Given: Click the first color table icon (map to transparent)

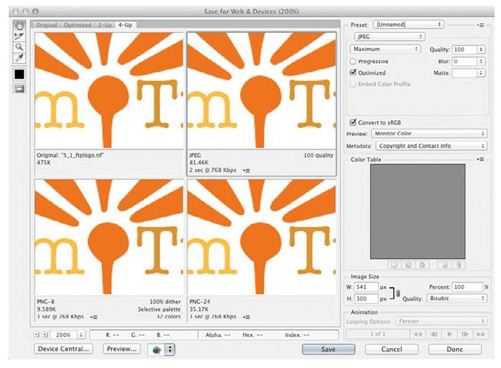Looking at the screenshot, I should 394,265.
